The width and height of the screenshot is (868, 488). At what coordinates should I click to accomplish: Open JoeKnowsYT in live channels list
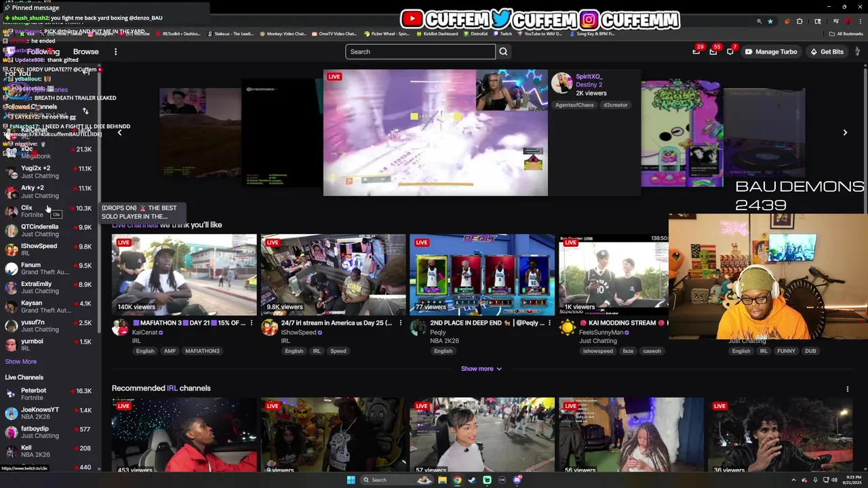point(49,413)
